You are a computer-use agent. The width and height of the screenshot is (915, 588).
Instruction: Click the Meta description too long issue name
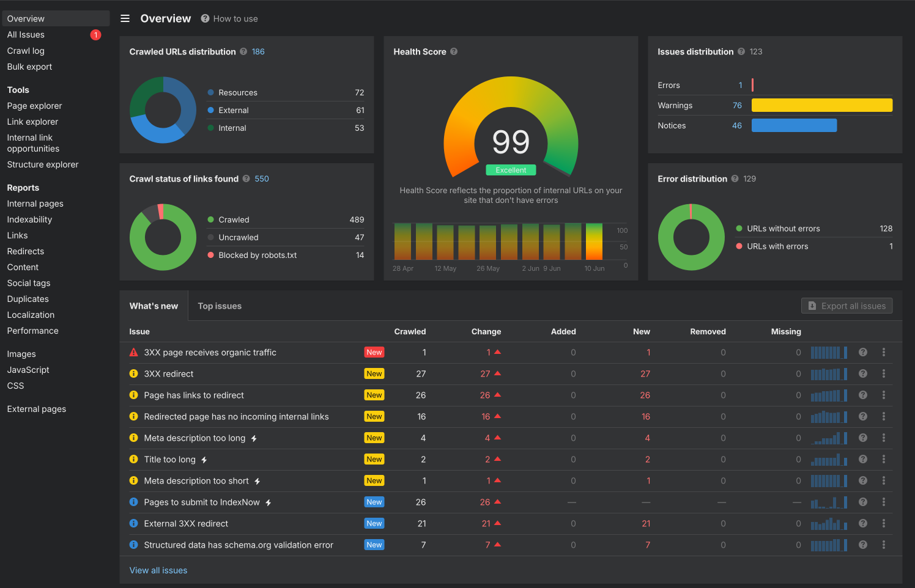point(194,438)
